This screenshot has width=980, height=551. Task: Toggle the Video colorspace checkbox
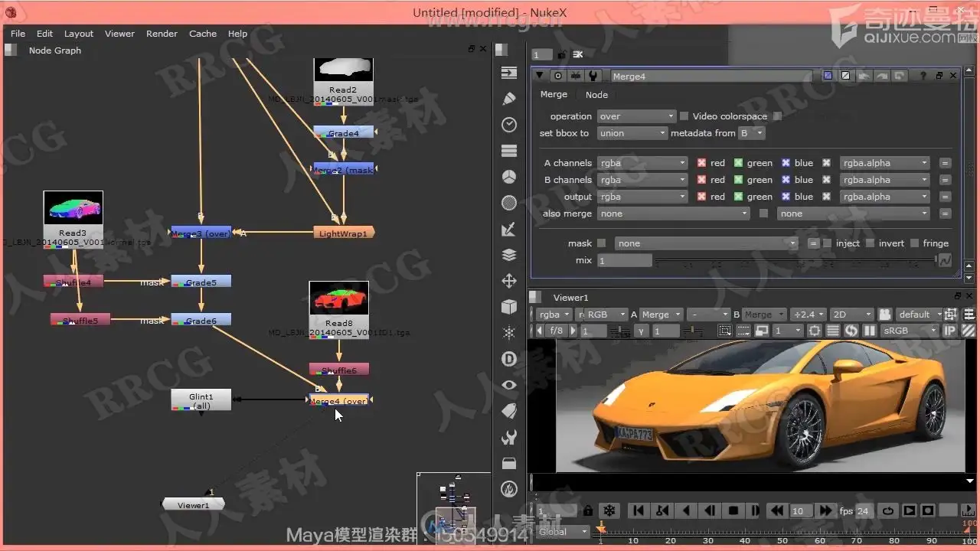click(684, 116)
